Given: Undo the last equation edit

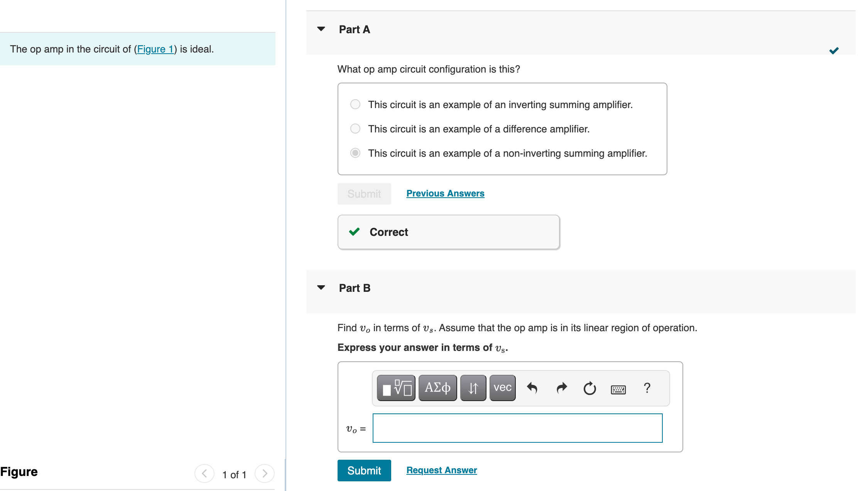Looking at the screenshot, I should pyautogui.click(x=532, y=388).
